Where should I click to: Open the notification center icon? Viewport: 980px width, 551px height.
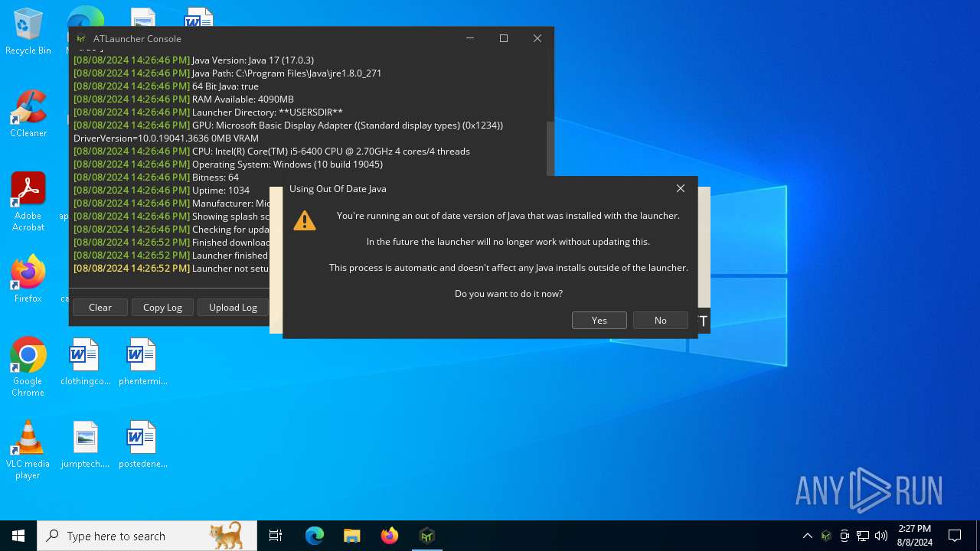pos(955,536)
